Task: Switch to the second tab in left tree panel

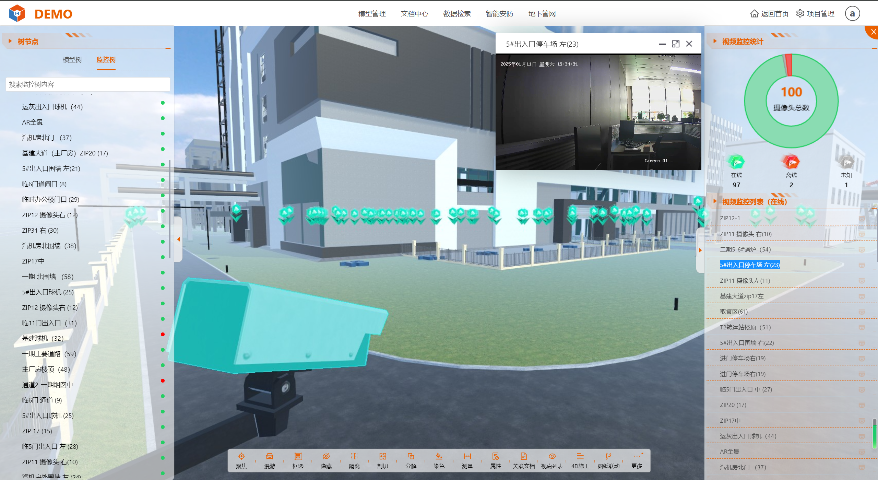Action: tap(105, 61)
